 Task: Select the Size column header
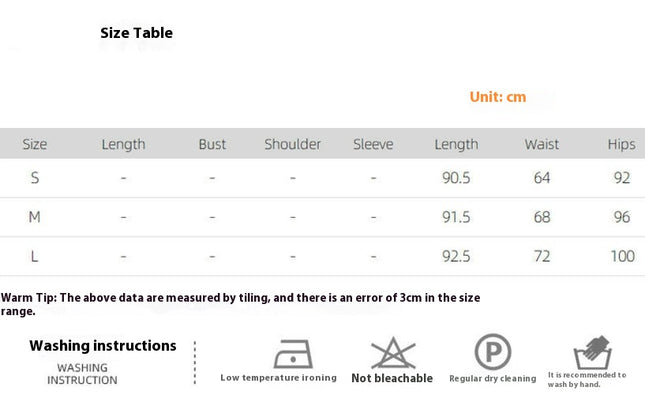(35, 144)
